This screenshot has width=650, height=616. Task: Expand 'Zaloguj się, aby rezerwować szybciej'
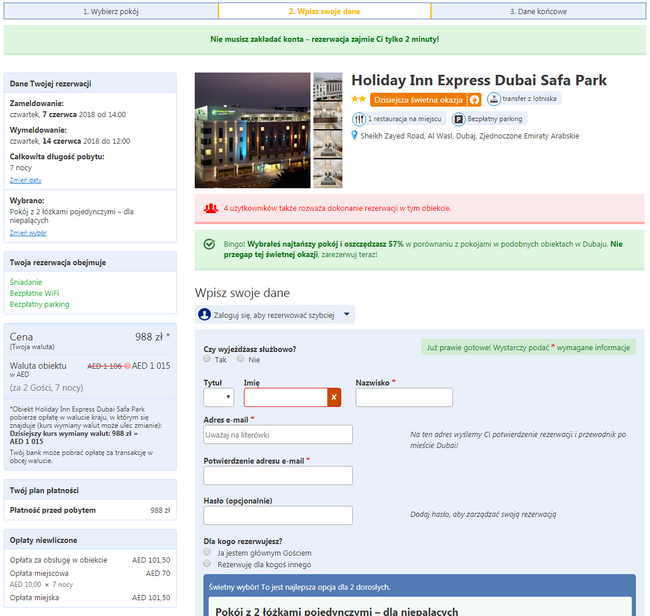(275, 315)
